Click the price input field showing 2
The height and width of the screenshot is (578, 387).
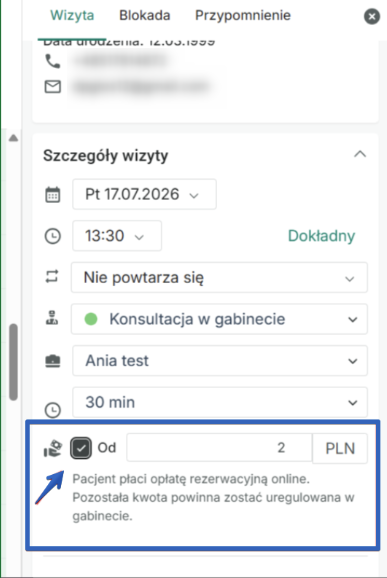coord(219,448)
